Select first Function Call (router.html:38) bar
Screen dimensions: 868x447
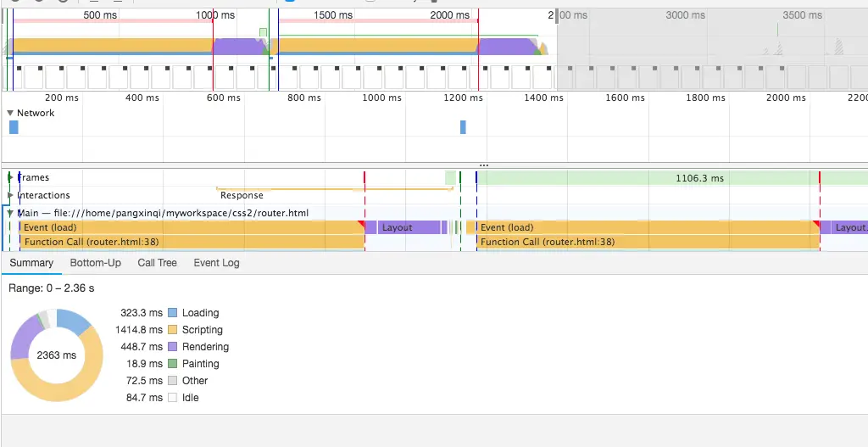[192, 242]
